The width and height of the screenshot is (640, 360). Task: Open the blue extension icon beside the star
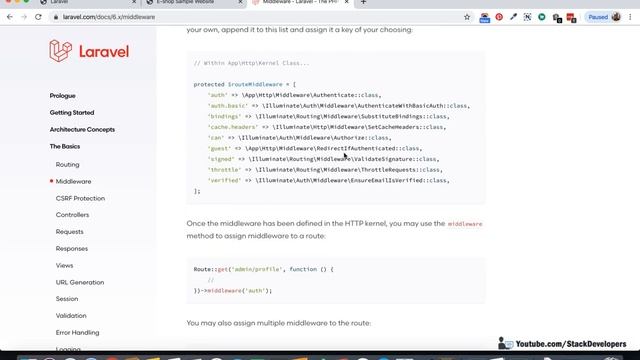click(x=484, y=18)
